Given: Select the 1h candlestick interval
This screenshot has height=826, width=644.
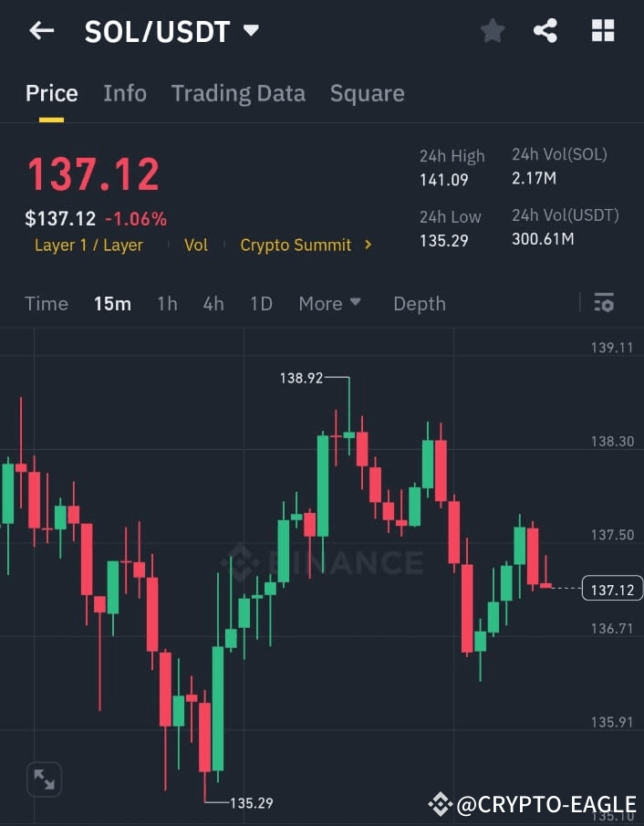Looking at the screenshot, I should coord(167,303).
